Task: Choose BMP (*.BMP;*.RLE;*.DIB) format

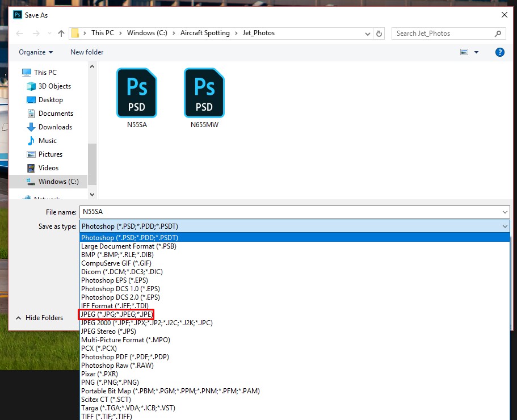Action: point(295,254)
